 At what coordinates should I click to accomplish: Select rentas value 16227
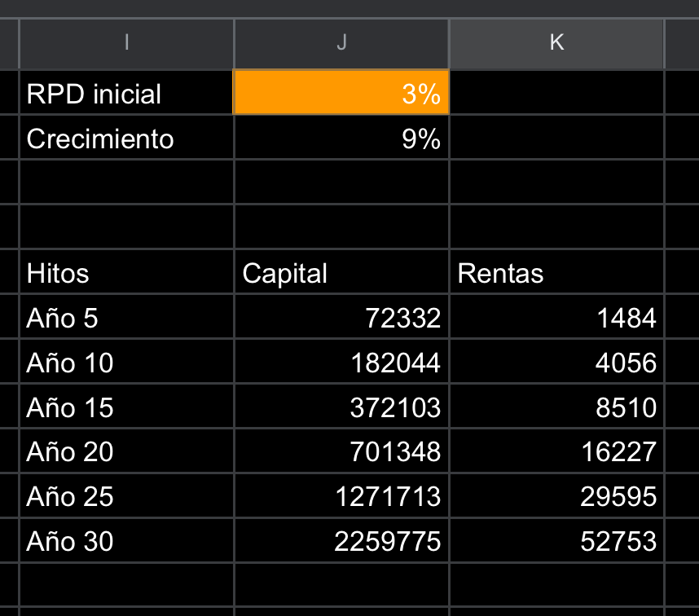point(556,451)
